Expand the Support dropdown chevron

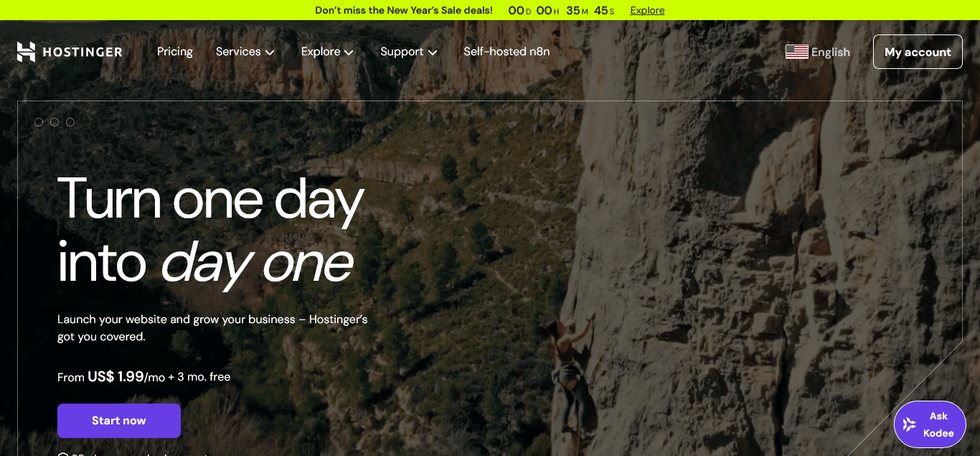pos(433,52)
